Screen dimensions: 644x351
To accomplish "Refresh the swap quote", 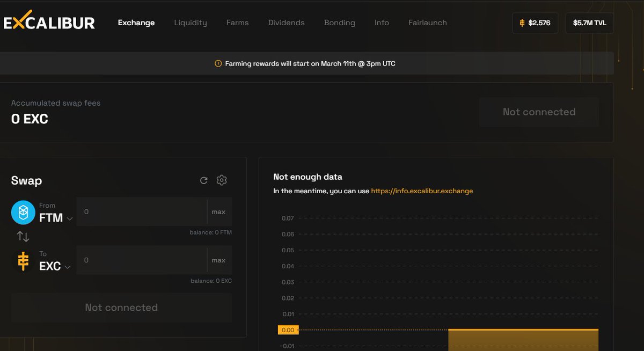I will click(x=204, y=180).
